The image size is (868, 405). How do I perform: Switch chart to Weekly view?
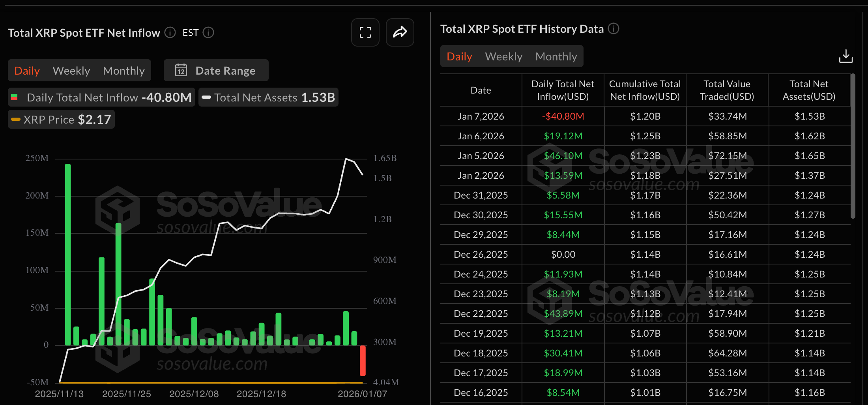pyautogui.click(x=71, y=71)
